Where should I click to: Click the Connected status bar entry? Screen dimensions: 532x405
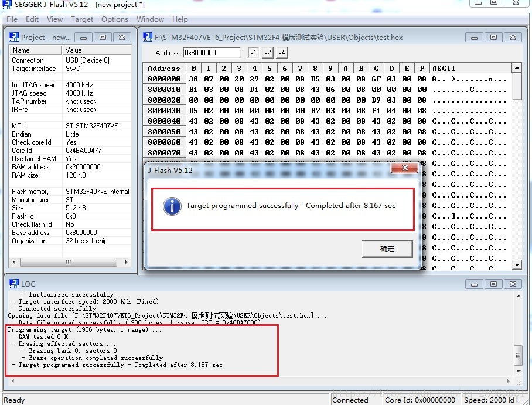point(356,400)
